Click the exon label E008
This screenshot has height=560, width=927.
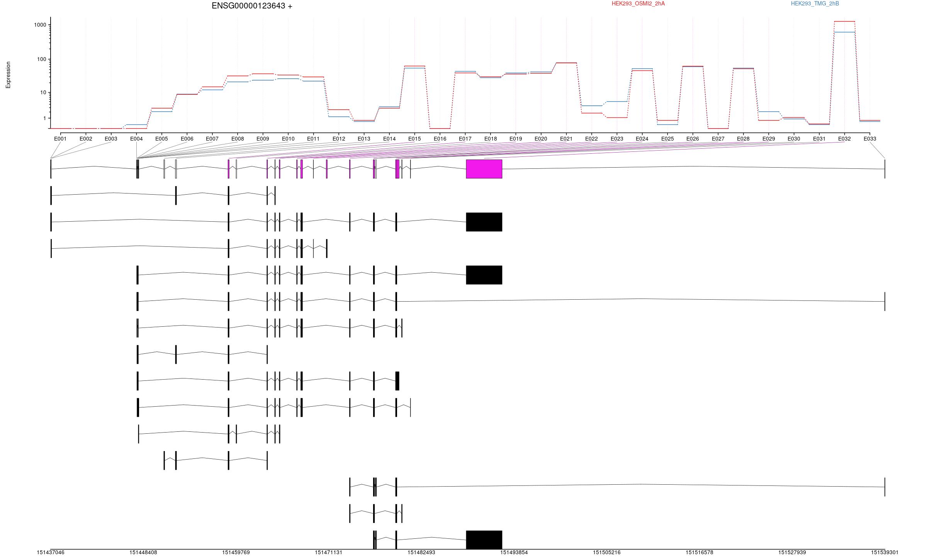[238, 139]
